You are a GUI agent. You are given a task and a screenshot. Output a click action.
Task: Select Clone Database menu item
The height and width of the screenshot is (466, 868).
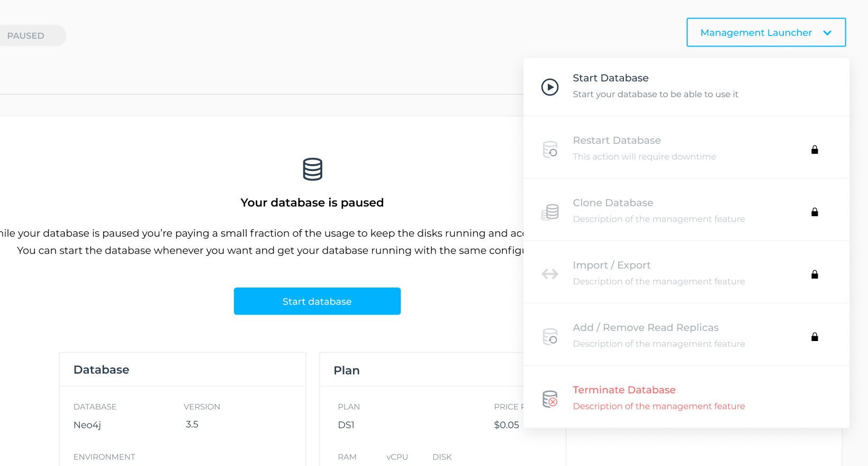click(x=612, y=203)
